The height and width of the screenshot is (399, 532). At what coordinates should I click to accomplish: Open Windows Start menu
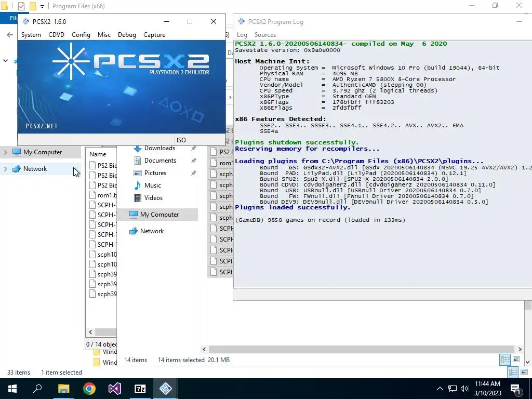[12, 389]
